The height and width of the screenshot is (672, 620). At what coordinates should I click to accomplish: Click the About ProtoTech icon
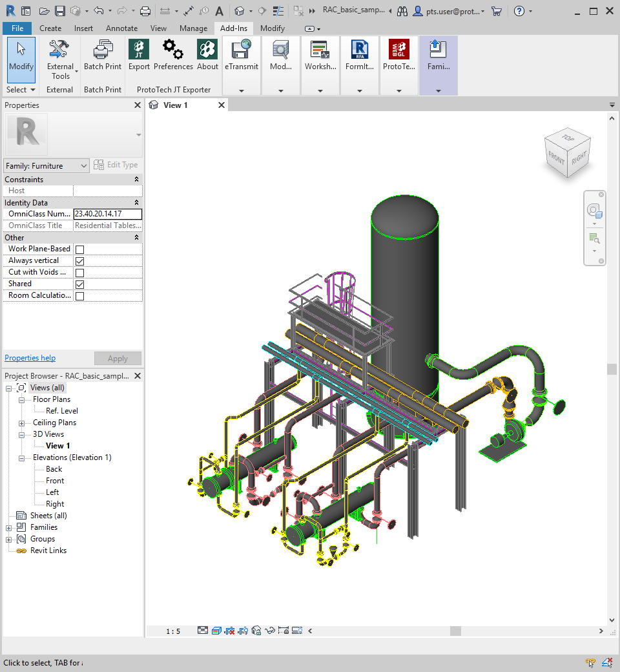tap(207, 50)
